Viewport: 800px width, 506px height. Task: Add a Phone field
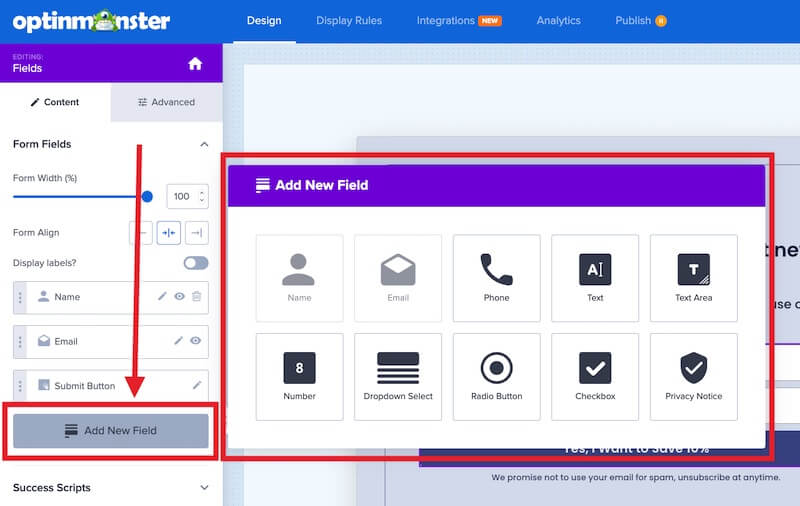click(496, 278)
